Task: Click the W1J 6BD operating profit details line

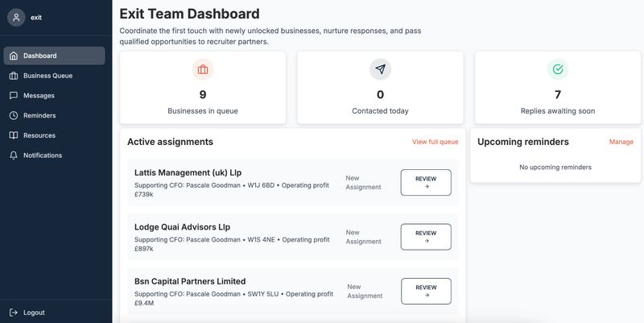Action: point(232,190)
